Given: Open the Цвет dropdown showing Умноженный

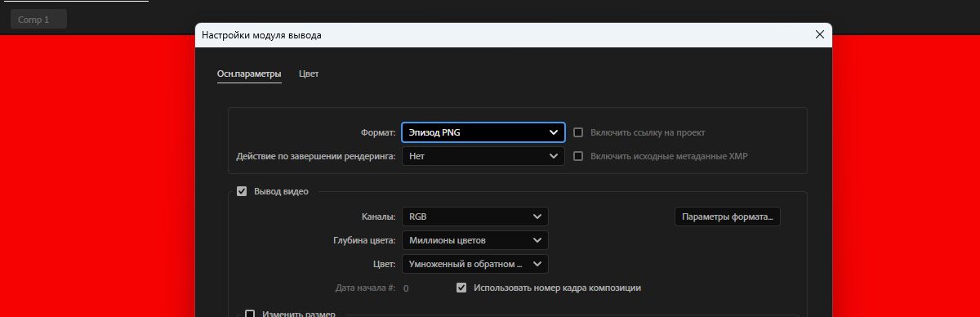Looking at the screenshot, I should click(474, 264).
